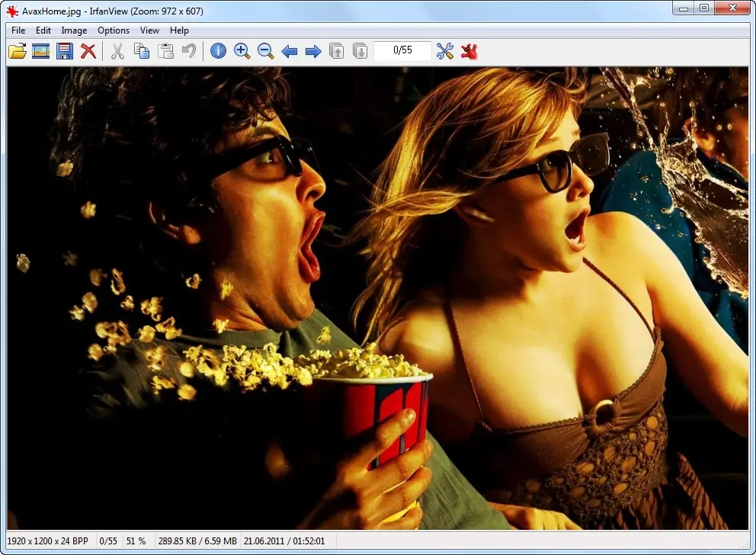Open the Image menu

[x=74, y=30]
